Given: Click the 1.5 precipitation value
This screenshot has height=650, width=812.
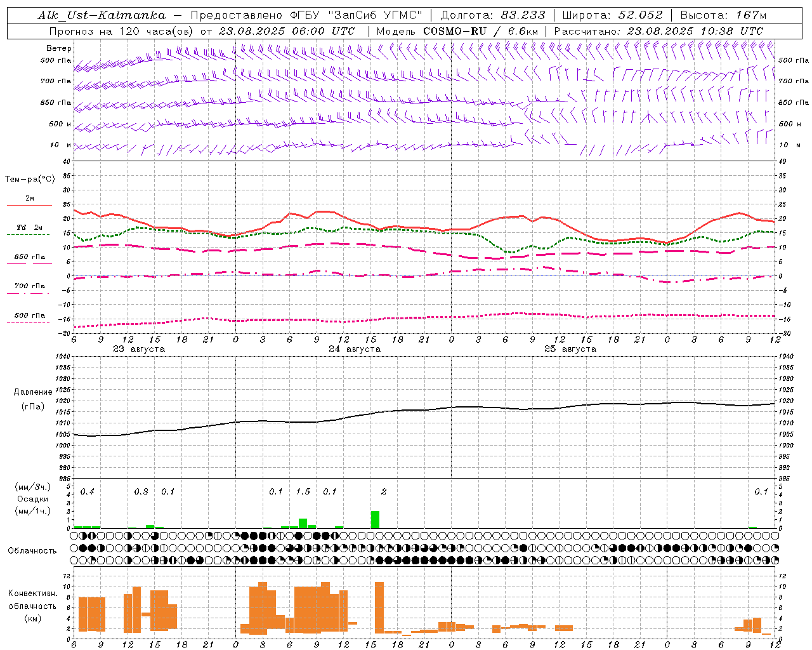Looking at the screenshot, I should [303, 492].
